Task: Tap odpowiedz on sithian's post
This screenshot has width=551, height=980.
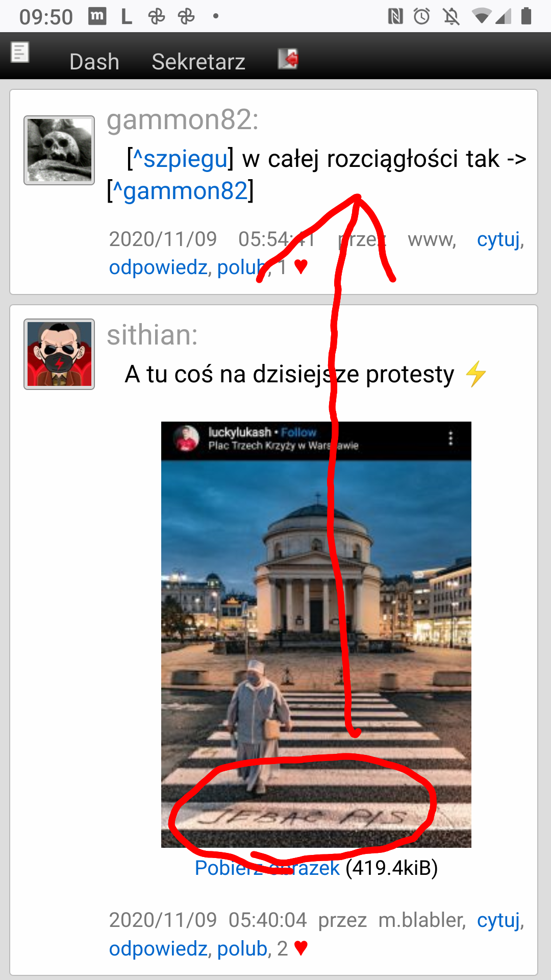Action: [158, 949]
